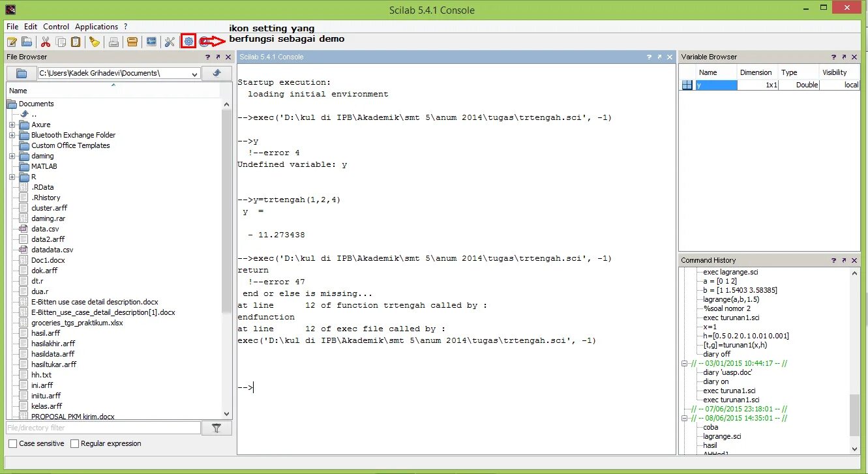Image resolution: width=868 pixels, height=474 pixels.
Task: Undock the Scilab Console panel
Action: pyautogui.click(x=659, y=57)
